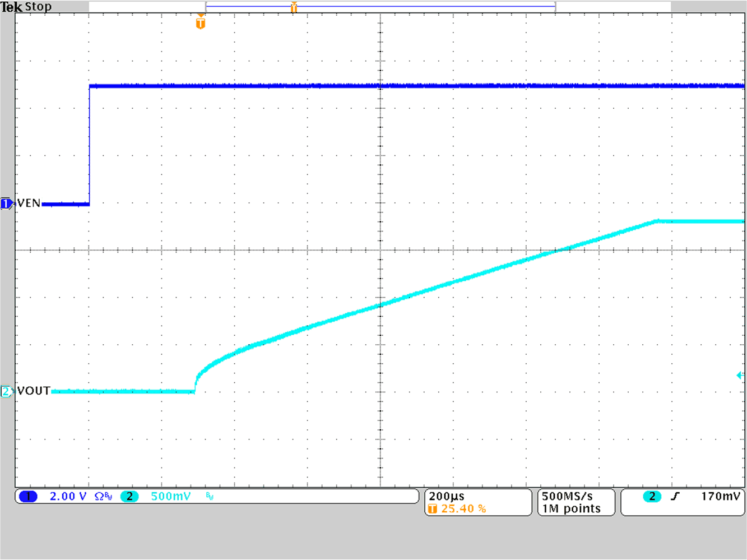This screenshot has height=560, width=747.
Task: Click the Bw icon beside the 500mV readout
Action: coord(208,496)
